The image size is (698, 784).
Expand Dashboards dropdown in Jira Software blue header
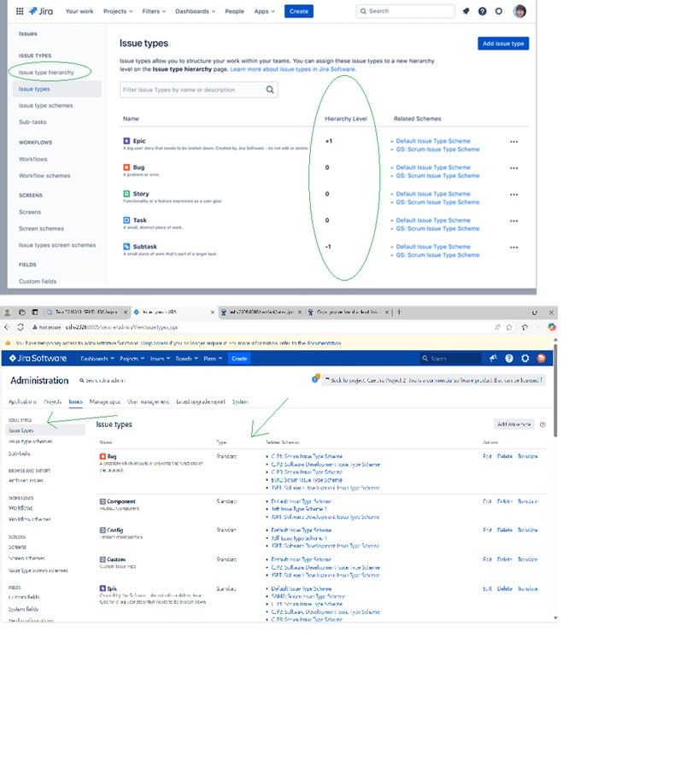[97, 359]
